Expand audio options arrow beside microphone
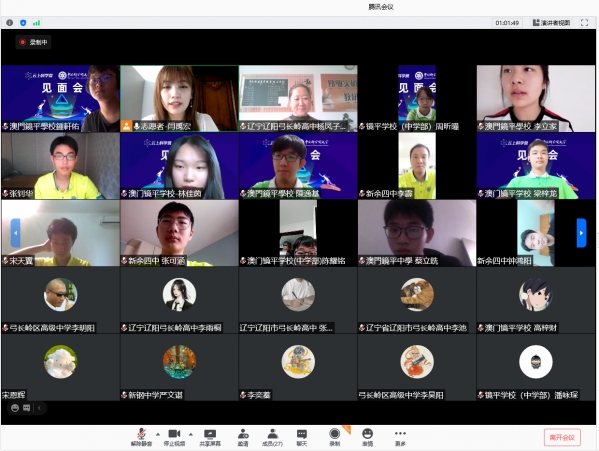This screenshot has height=451, width=599. (x=157, y=434)
